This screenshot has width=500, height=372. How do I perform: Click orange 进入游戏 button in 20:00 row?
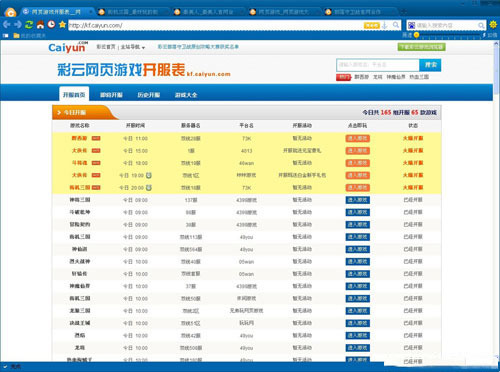tap(357, 188)
